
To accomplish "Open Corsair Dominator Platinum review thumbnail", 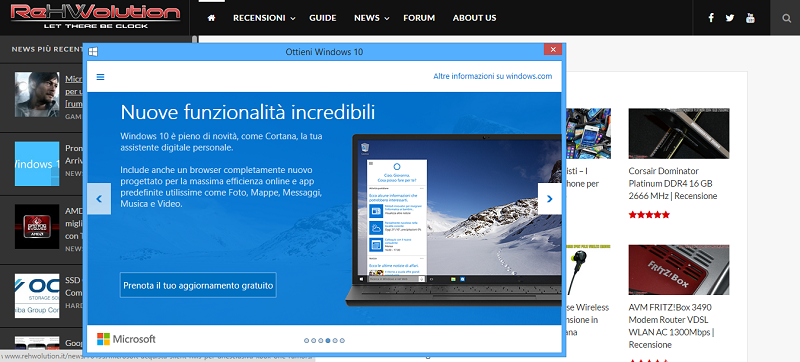I will click(x=679, y=134).
